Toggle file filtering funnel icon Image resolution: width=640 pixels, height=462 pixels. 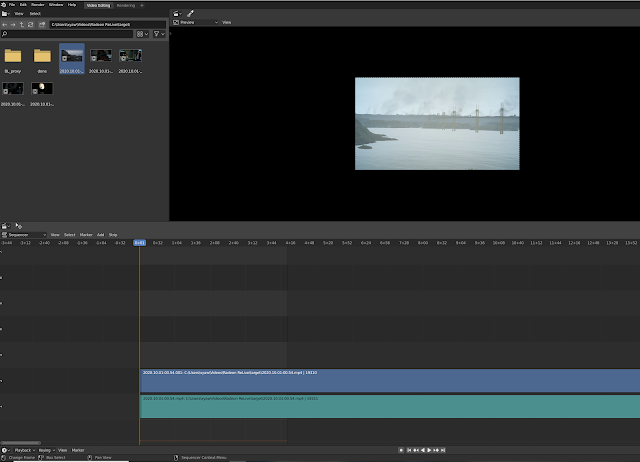pyautogui.click(x=156, y=34)
